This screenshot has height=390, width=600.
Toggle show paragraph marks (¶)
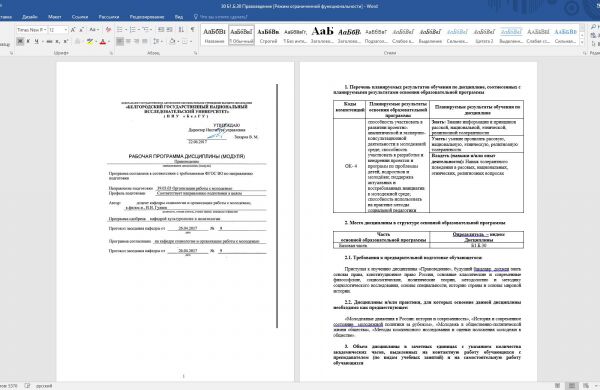[192, 29]
